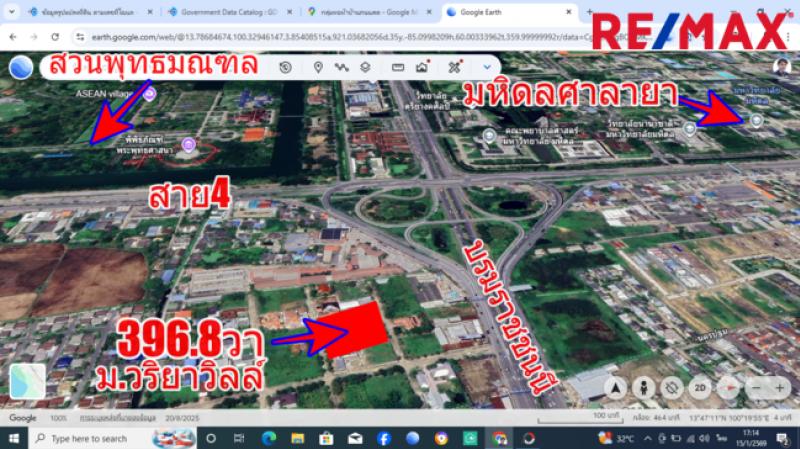This screenshot has height=449, width=800.
Task: Go forward in browser history
Action: click(x=34, y=37)
